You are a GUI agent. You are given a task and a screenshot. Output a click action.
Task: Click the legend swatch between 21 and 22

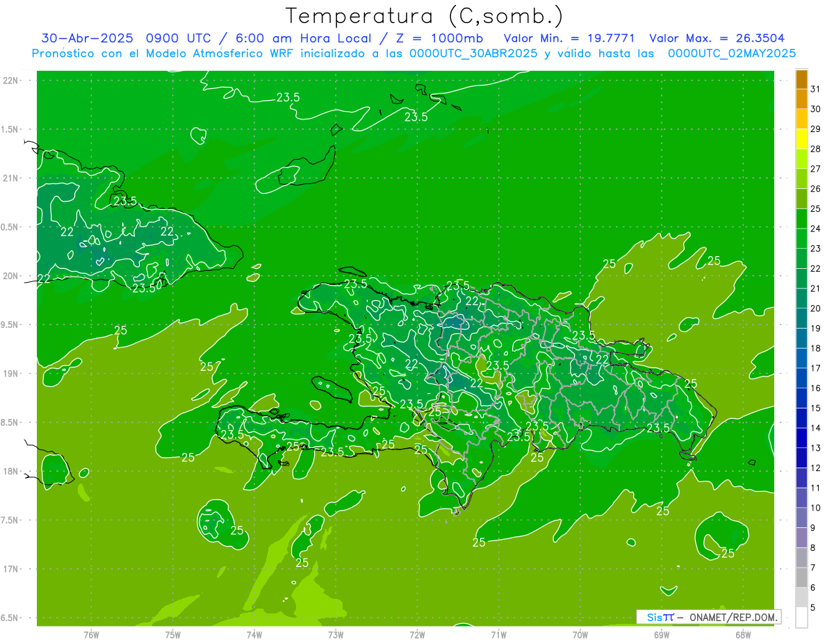pos(801,279)
